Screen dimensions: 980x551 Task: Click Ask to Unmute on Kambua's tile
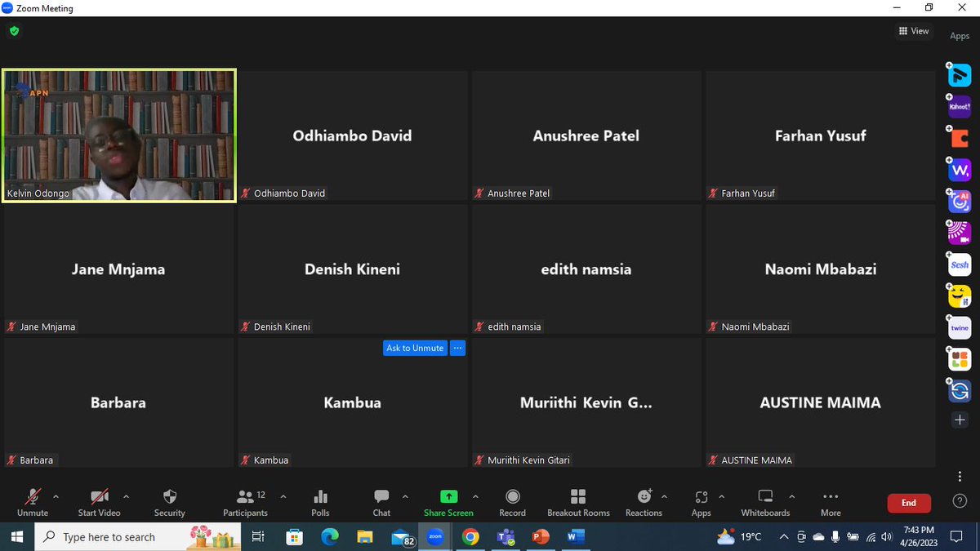tap(415, 348)
